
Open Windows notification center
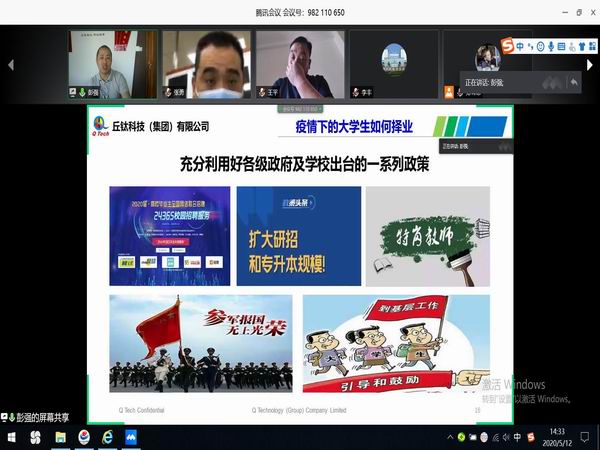pos(585,437)
